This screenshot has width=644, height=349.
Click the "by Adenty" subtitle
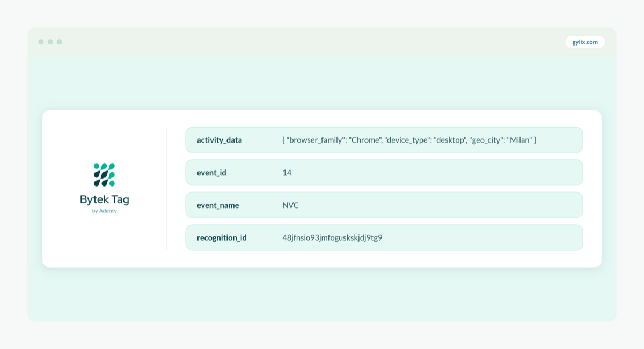pos(105,211)
